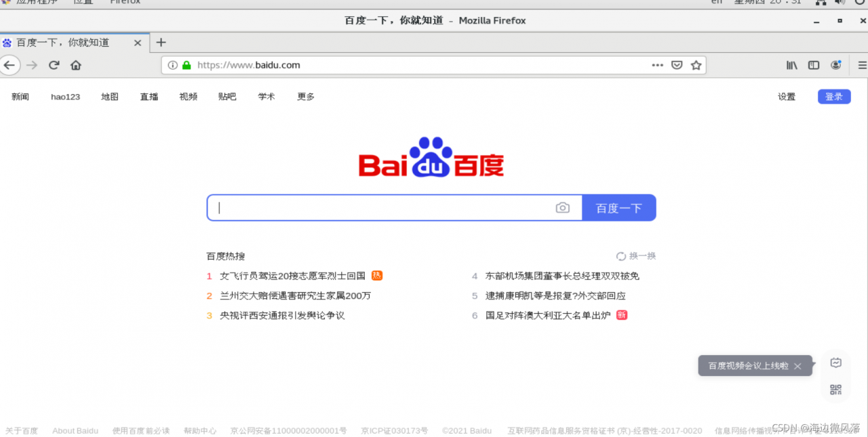This screenshot has width=868, height=437.
Task: Open Firefox hamburger menu
Action: (863, 65)
